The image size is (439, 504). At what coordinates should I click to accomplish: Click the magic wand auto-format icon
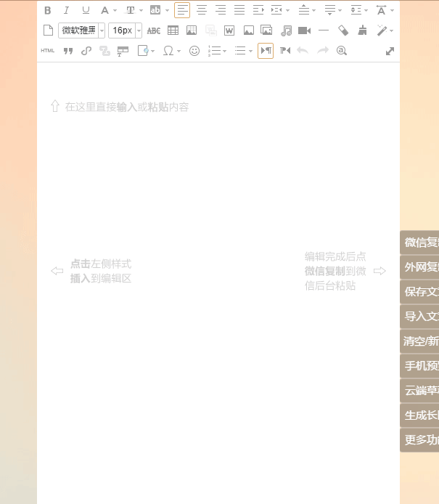click(x=382, y=31)
